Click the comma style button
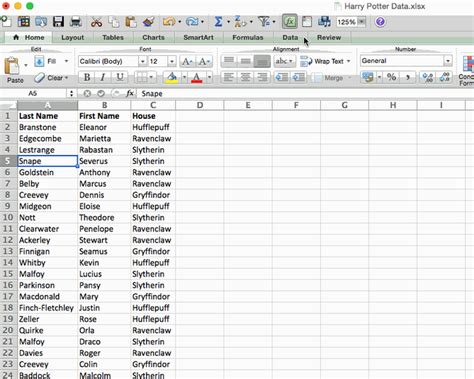 tap(407, 77)
